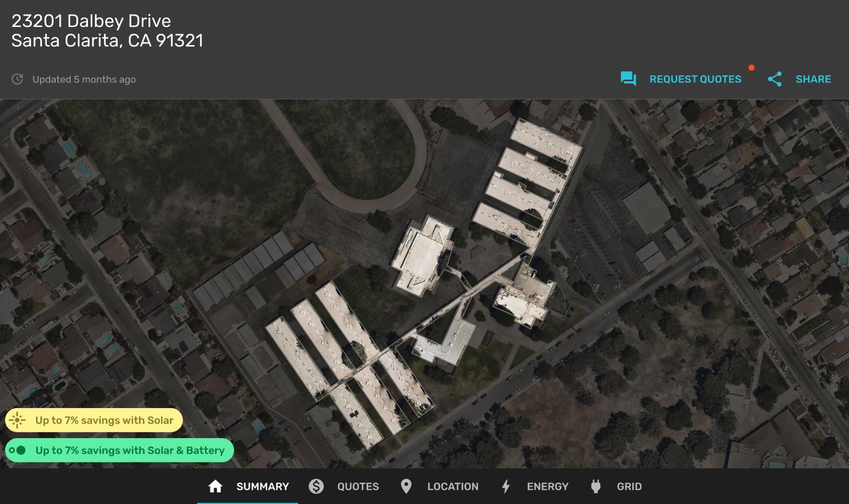The width and height of the screenshot is (849, 504).
Task: Open the Summary tab
Action: click(x=262, y=486)
